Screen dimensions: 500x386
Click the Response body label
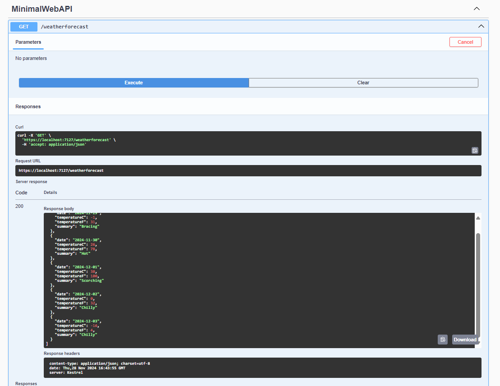pos(59,209)
